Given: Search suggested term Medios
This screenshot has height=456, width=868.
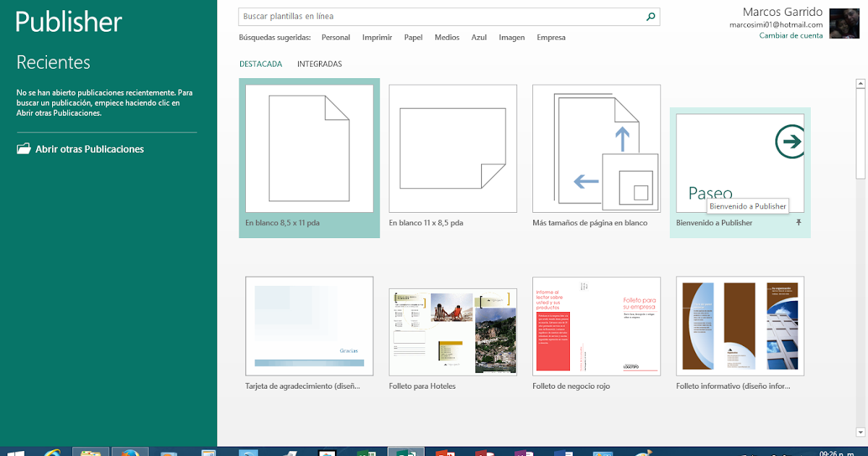Looking at the screenshot, I should tap(447, 38).
